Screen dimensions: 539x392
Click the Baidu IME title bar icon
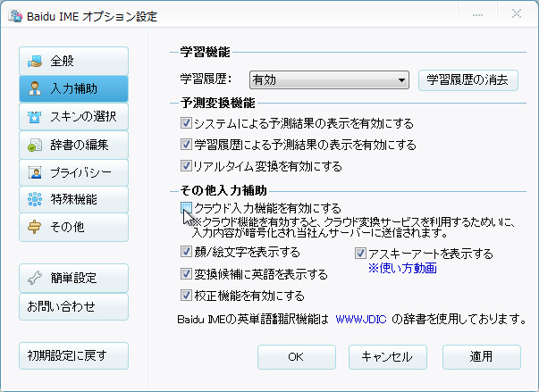[15, 16]
